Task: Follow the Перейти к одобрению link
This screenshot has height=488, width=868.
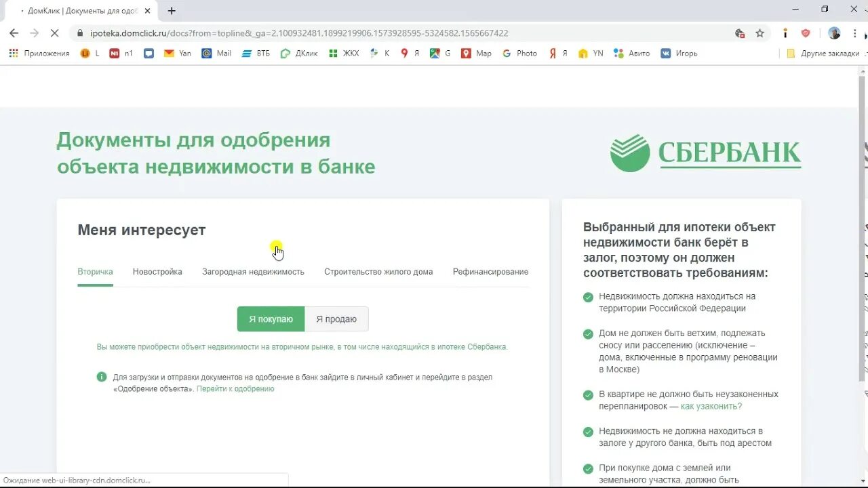Action: pyautogui.click(x=235, y=389)
